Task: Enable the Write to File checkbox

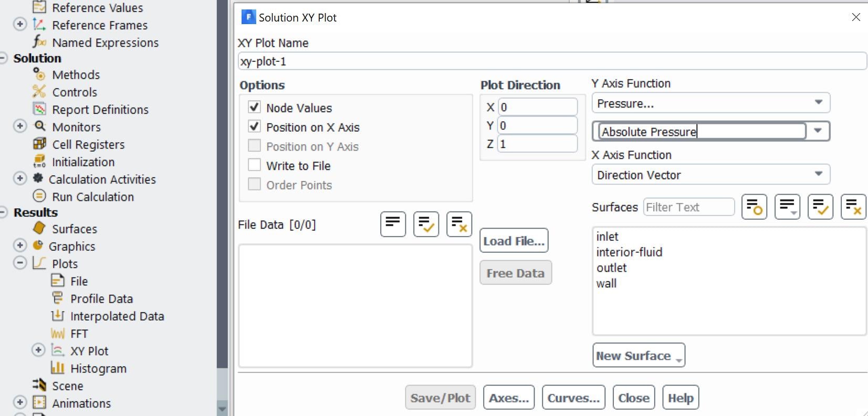Action: (x=255, y=165)
